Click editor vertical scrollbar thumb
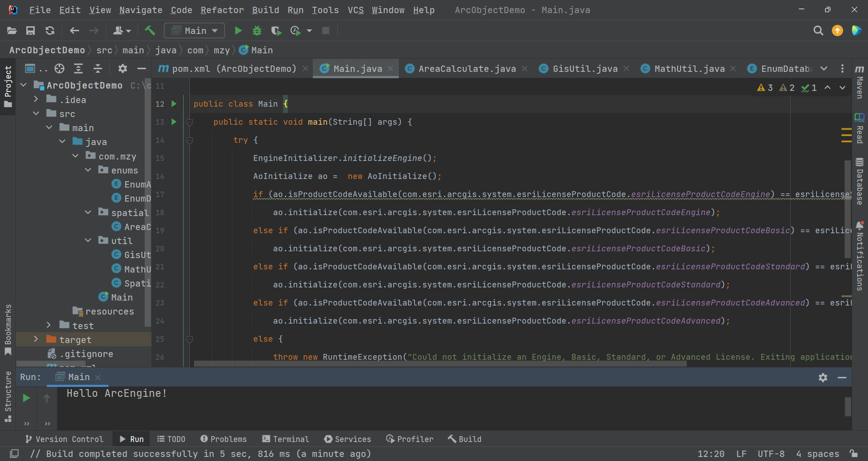 tap(848, 209)
